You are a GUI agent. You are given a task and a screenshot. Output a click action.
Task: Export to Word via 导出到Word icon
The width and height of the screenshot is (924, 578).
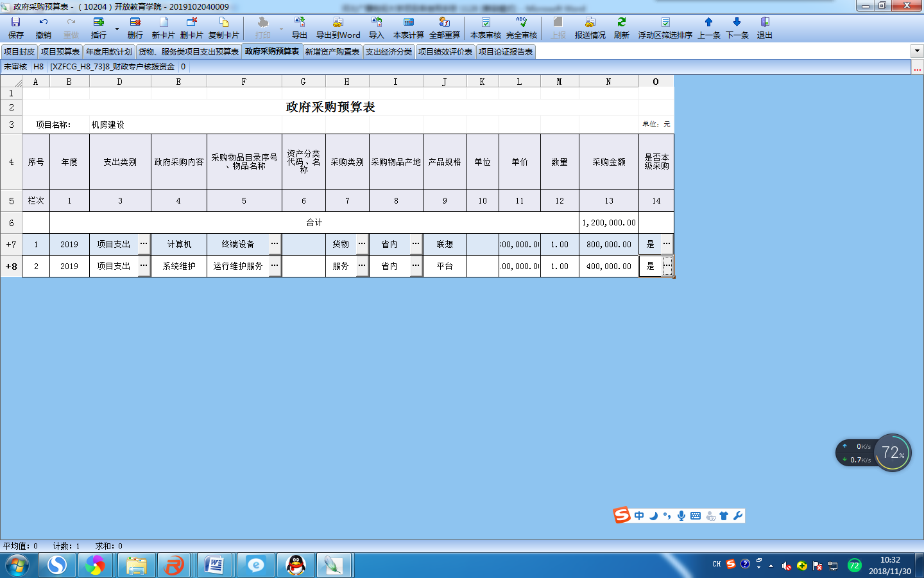(x=338, y=23)
